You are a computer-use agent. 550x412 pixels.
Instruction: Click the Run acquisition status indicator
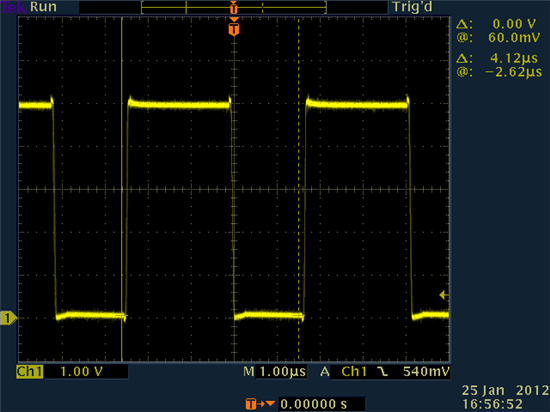[43, 7]
